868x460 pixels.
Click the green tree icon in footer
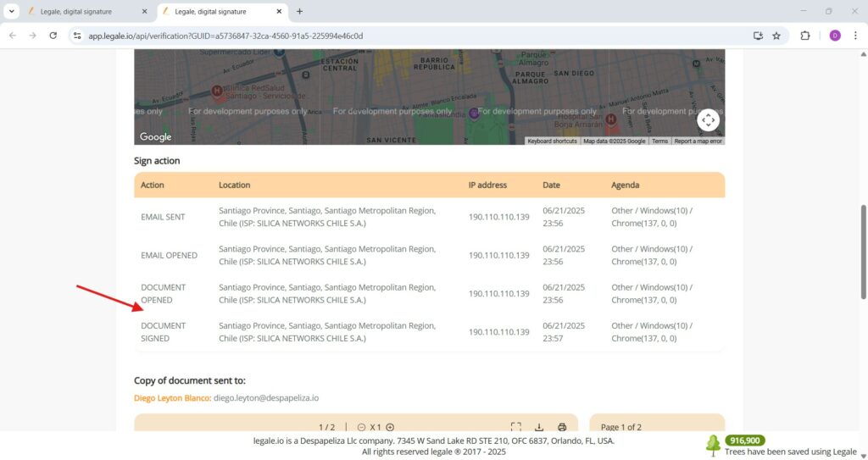pos(713,446)
